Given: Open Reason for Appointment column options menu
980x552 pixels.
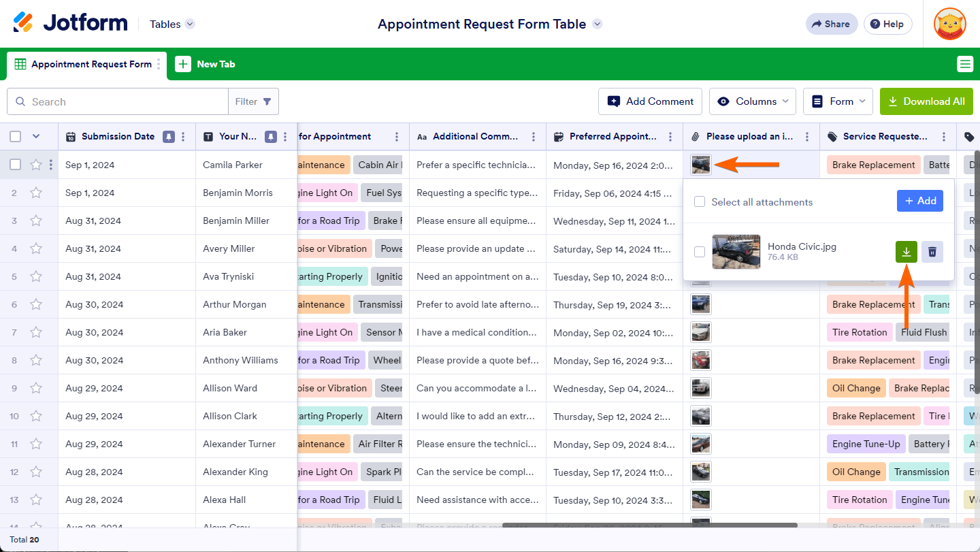Looking at the screenshot, I should pyautogui.click(x=397, y=136).
